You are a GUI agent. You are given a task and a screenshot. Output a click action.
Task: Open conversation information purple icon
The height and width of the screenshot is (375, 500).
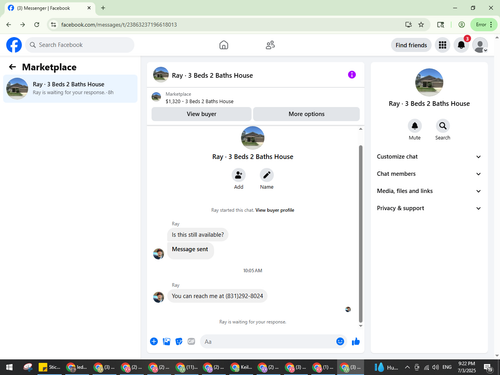352,75
